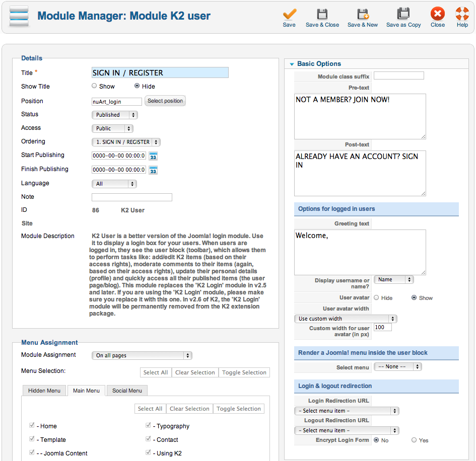Select Hide for User avatar
The image size is (476, 461).
click(376, 297)
